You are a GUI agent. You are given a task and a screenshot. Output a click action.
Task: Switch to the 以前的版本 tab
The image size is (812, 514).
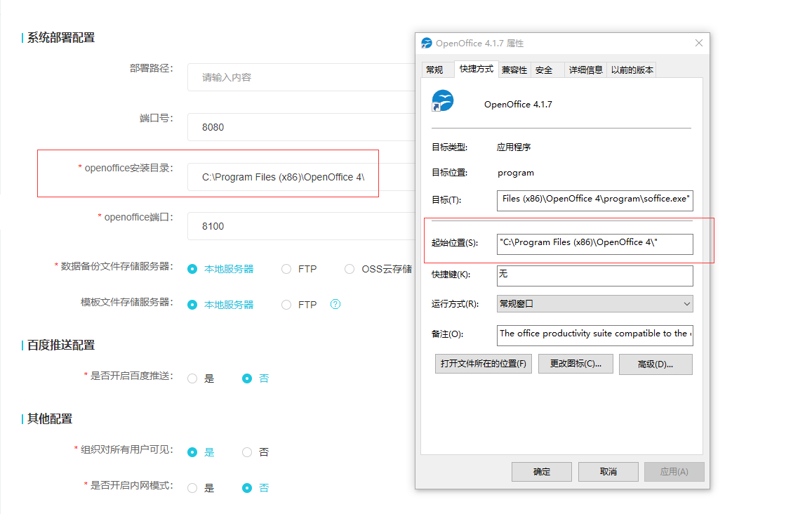tap(632, 70)
